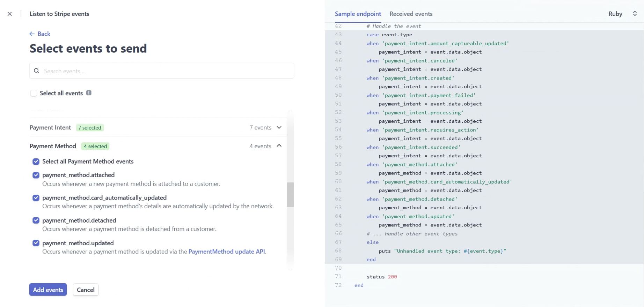644x307 pixels.
Task: Click the 4 events count text
Action: (x=261, y=146)
